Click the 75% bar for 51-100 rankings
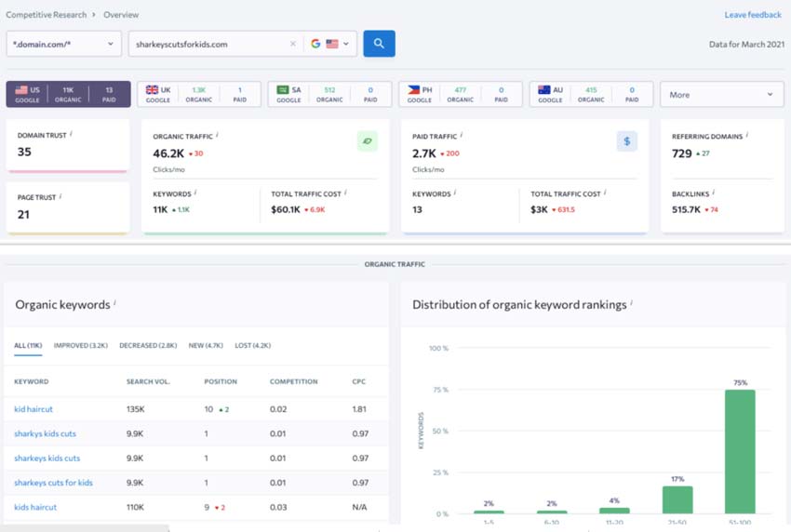The image size is (791, 532). (740, 451)
